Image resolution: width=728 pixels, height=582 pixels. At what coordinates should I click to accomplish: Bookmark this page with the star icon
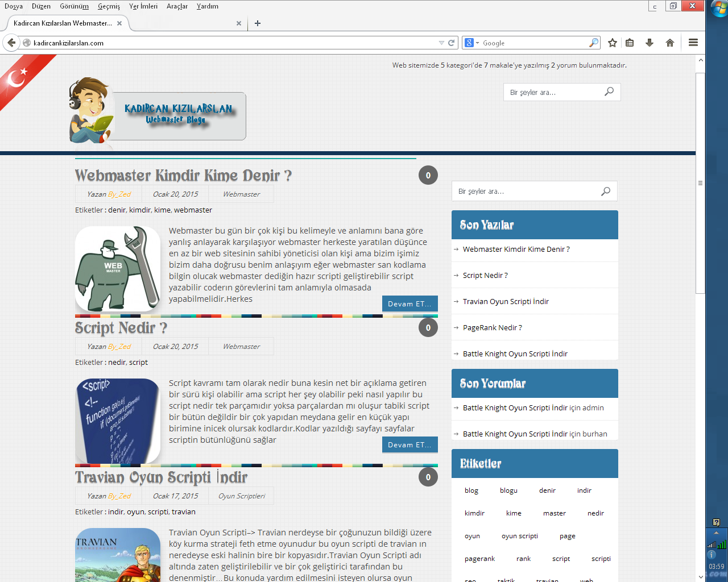pos(613,43)
